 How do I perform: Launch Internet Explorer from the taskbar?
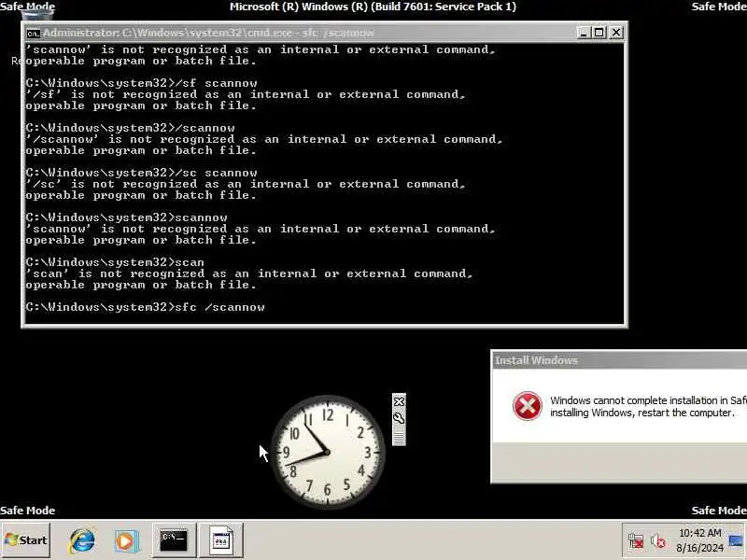82,540
